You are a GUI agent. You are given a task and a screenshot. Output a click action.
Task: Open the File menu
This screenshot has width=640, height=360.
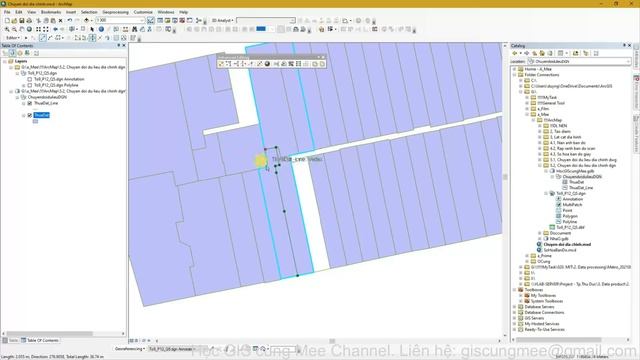(7, 12)
